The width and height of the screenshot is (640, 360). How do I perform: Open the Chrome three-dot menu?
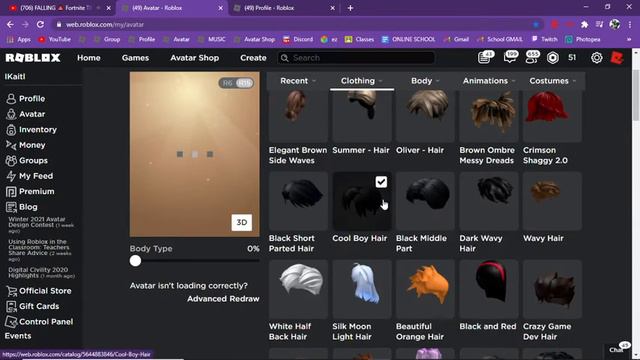[x=630, y=24]
